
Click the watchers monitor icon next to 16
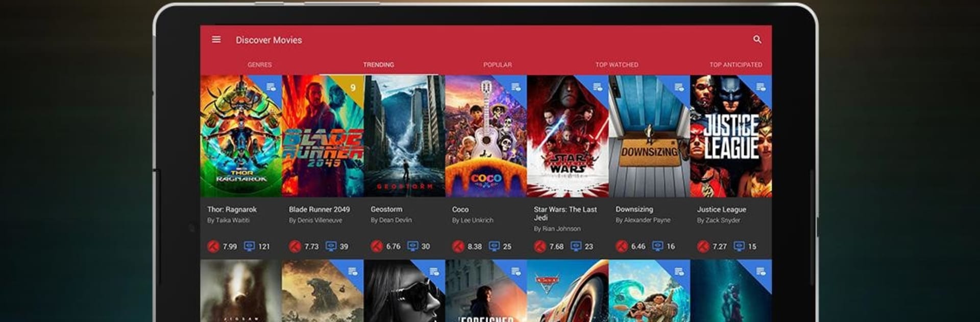point(657,246)
